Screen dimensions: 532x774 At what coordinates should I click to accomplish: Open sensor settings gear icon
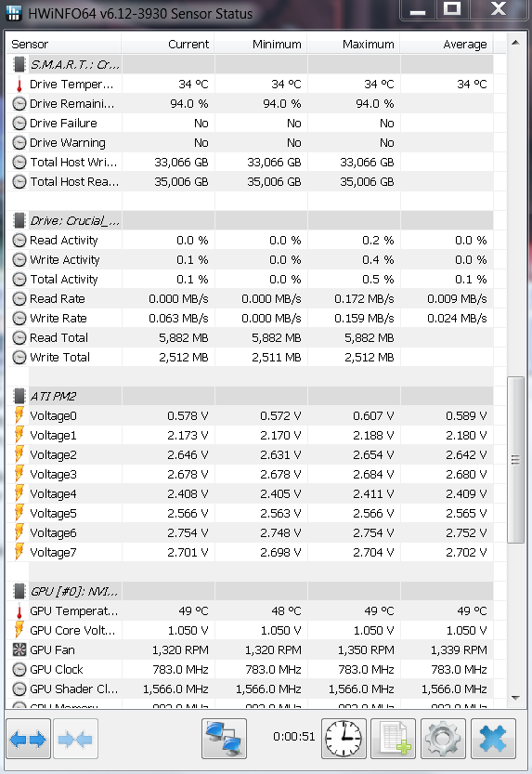[x=443, y=739]
